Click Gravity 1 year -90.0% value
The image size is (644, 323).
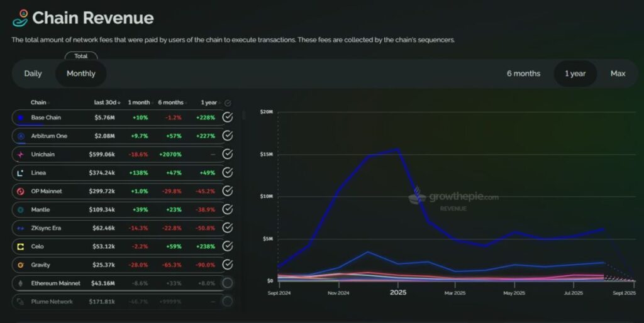[x=205, y=265]
